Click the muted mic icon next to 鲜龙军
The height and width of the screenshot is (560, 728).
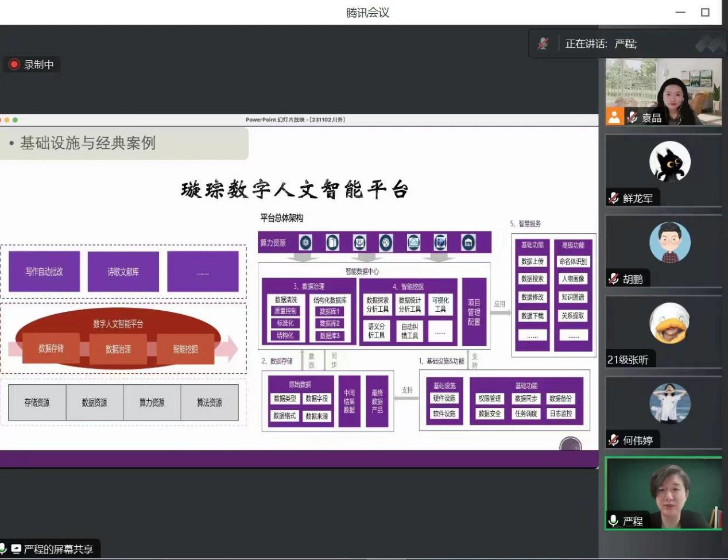614,198
